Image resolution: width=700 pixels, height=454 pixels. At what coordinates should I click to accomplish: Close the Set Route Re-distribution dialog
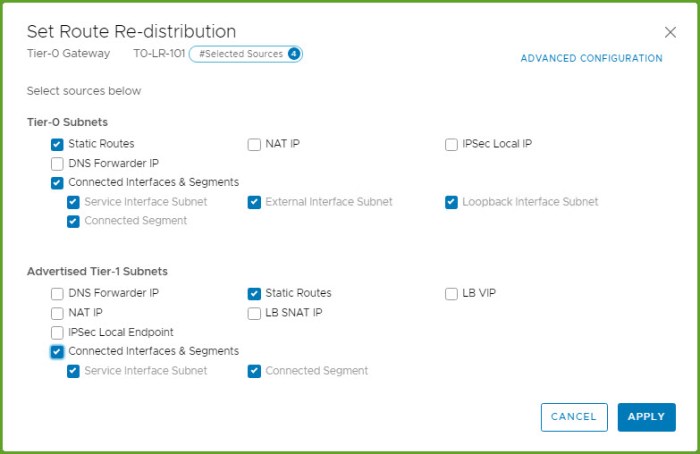tap(670, 32)
